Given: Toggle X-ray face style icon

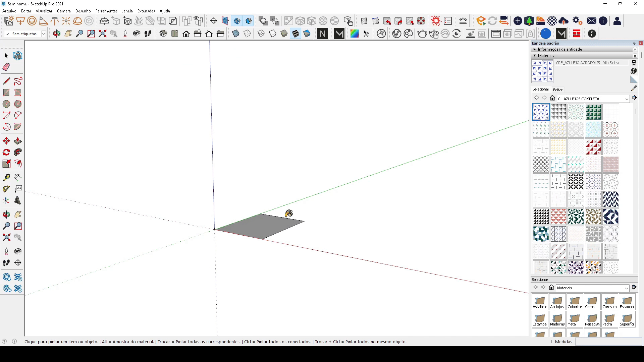Looking at the screenshot, I should pos(236,34).
